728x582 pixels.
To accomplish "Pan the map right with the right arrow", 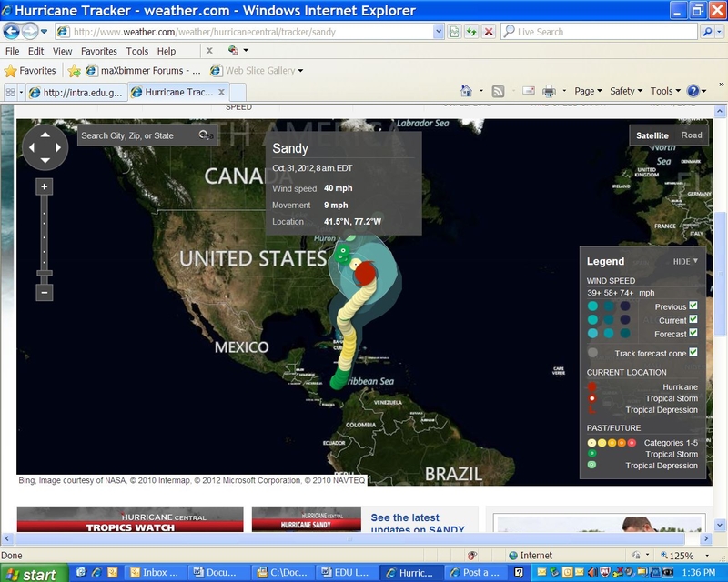I will point(58,147).
